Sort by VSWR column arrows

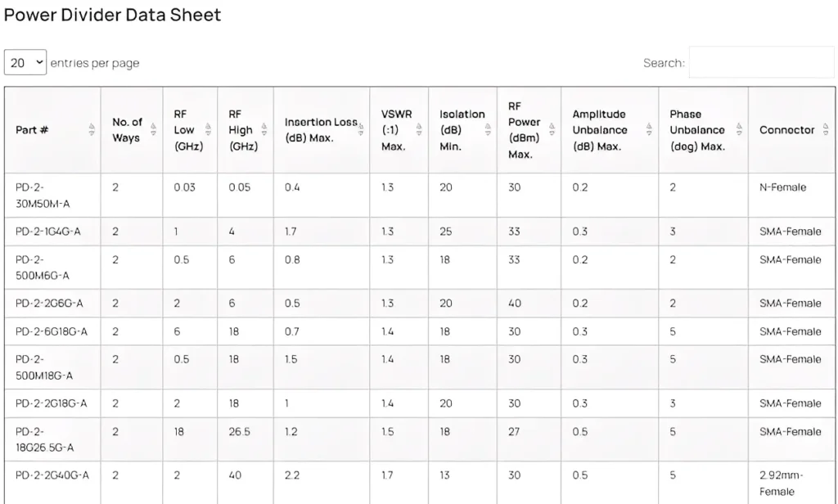[x=418, y=130]
